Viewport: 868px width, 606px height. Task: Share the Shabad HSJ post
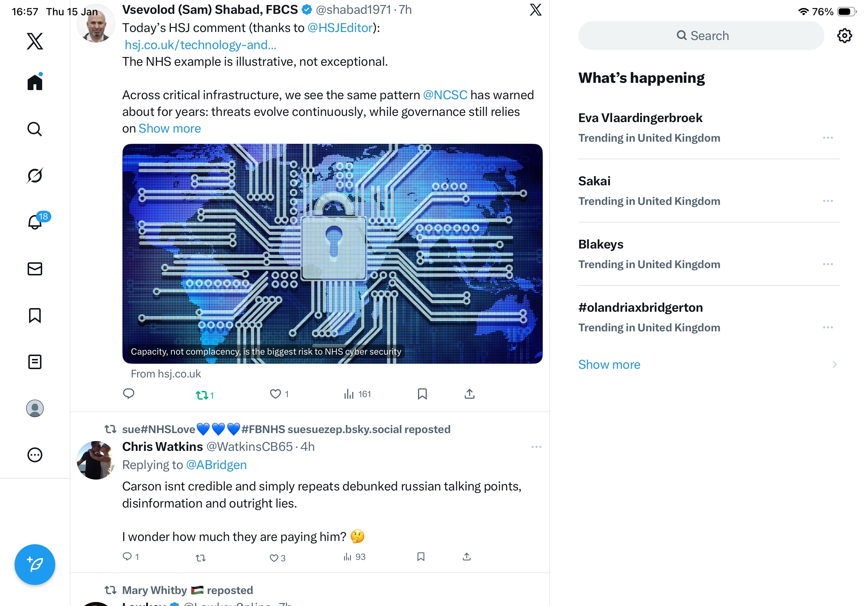pyautogui.click(x=469, y=394)
